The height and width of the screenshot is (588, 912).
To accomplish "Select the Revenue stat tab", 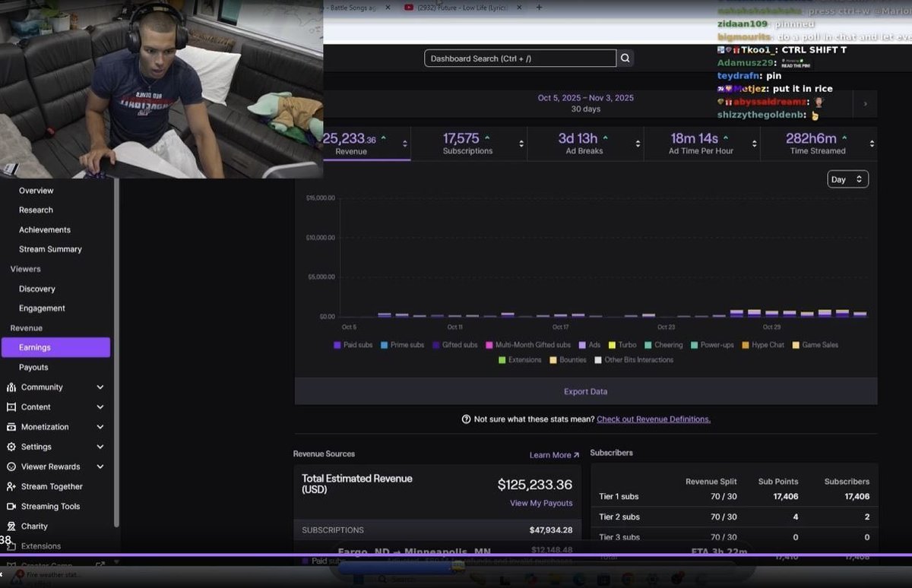I will click(367, 144).
